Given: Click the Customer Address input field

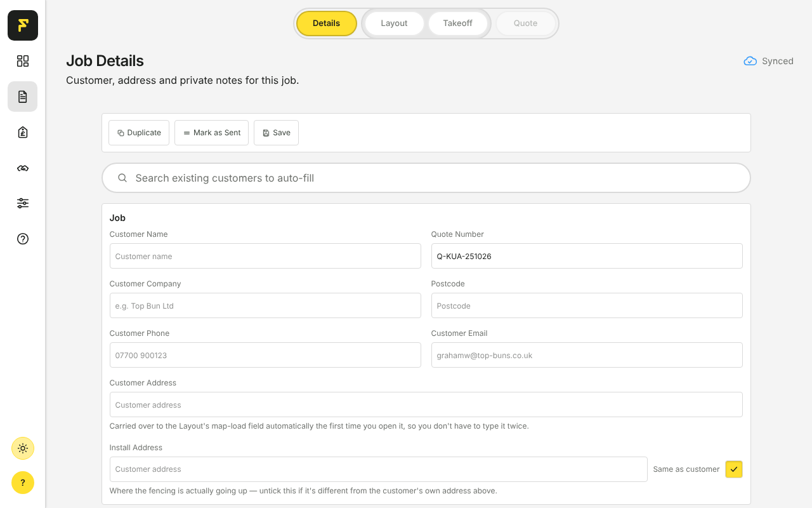Looking at the screenshot, I should [426, 404].
